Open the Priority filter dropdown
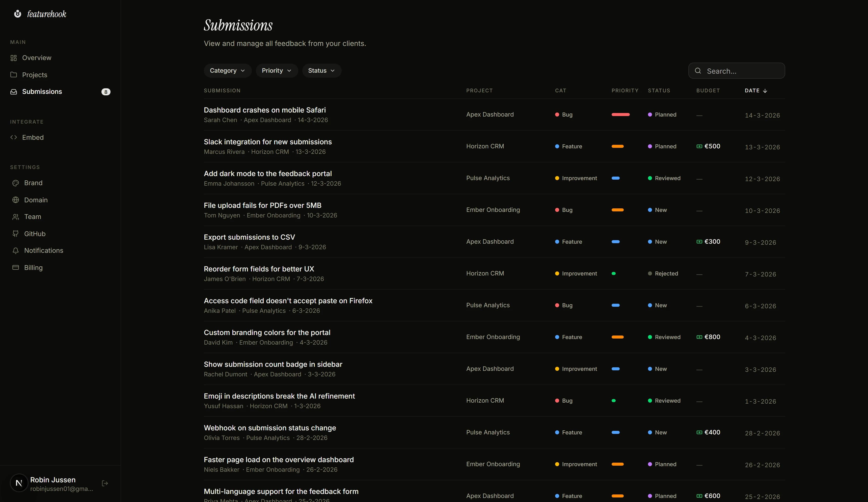This screenshot has width=868, height=502. point(276,70)
